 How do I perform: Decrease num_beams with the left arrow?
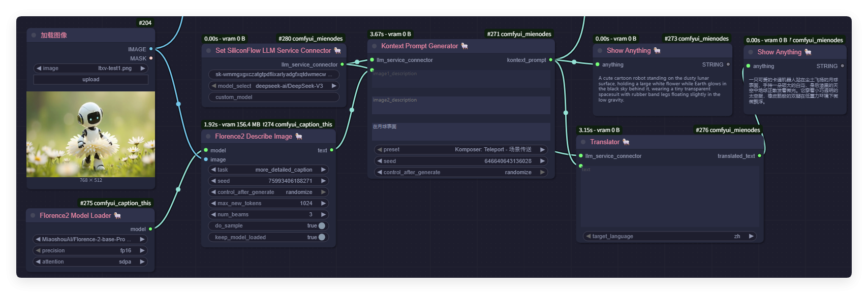pos(213,214)
